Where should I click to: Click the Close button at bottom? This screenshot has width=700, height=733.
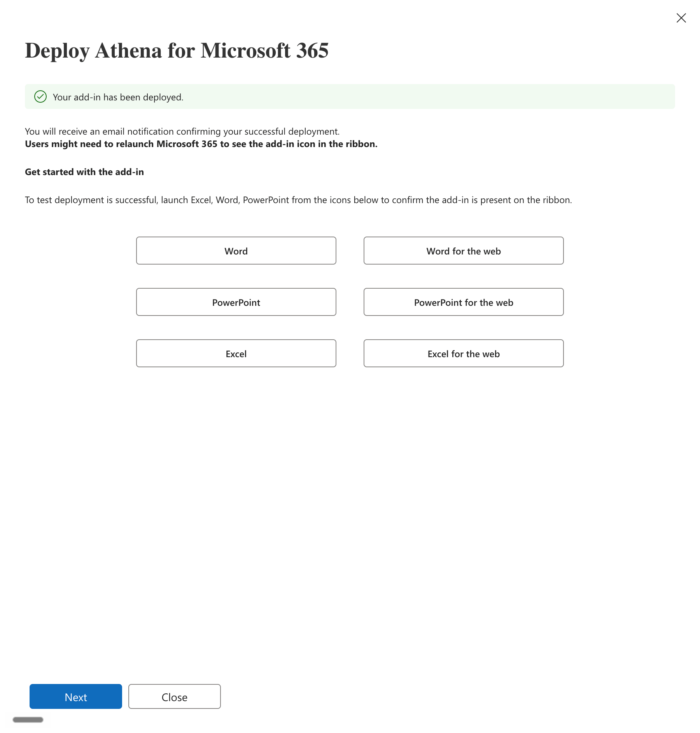tap(175, 696)
